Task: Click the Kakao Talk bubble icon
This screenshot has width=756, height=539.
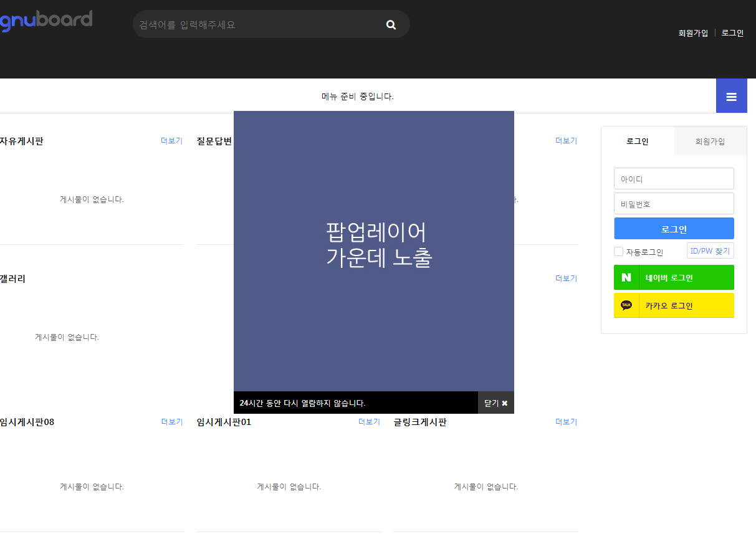Action: tap(626, 305)
